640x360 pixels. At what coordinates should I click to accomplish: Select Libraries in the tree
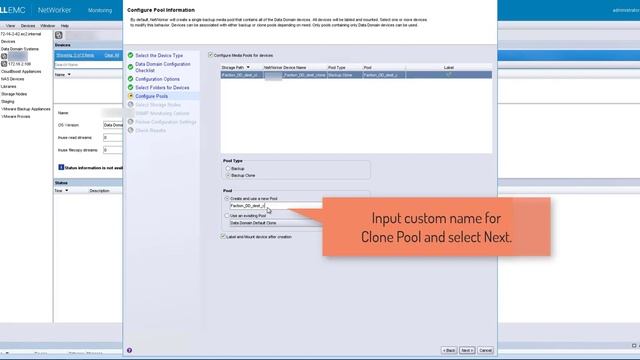coord(9,87)
